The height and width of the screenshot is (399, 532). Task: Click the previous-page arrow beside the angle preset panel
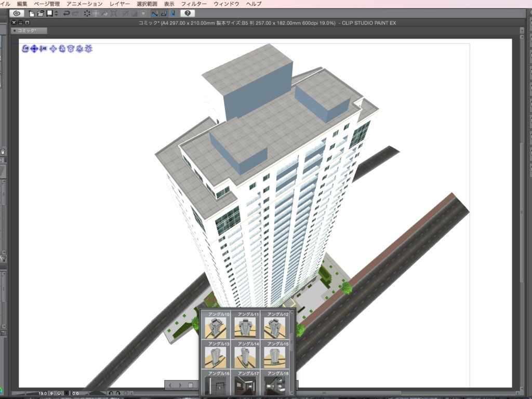click(x=169, y=385)
